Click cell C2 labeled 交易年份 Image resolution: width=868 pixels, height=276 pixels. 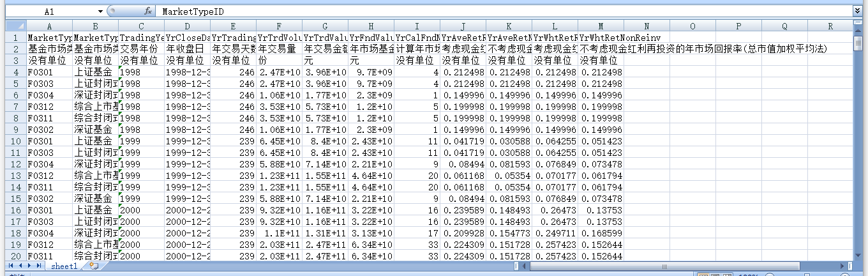[141, 49]
